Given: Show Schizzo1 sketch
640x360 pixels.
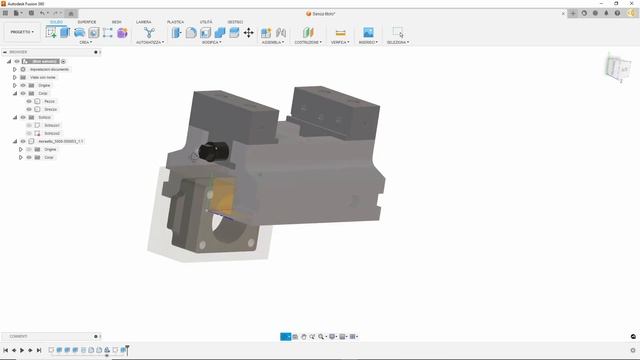Looking at the screenshot, I should coord(29,125).
